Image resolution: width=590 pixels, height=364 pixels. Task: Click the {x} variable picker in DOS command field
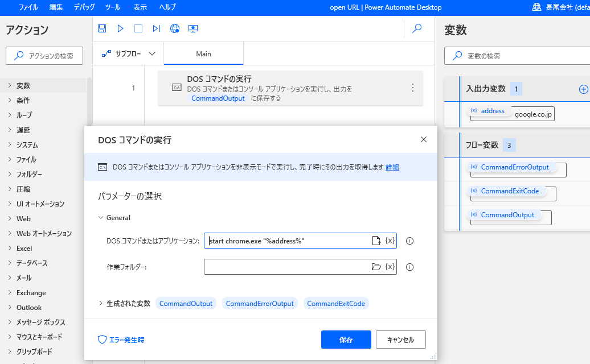pyautogui.click(x=390, y=241)
